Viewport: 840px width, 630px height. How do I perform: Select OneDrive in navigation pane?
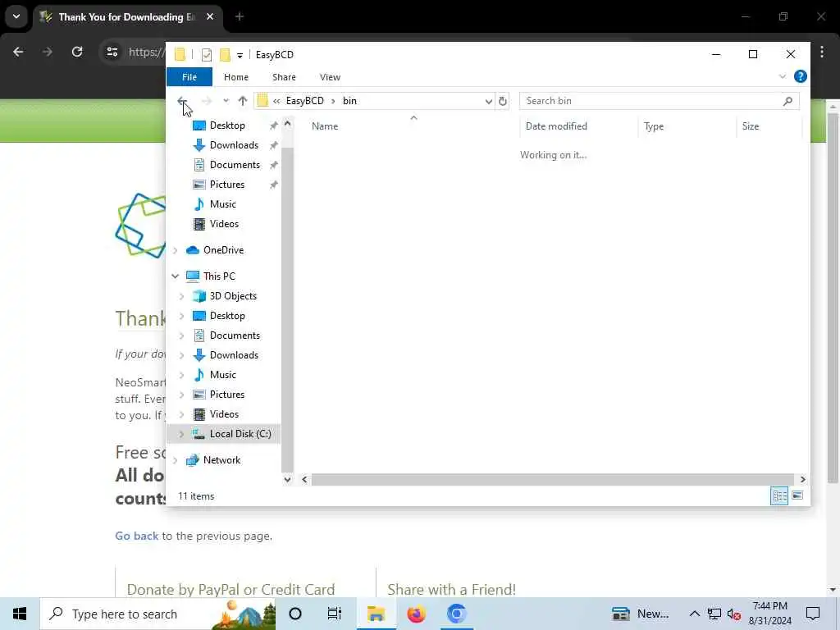(223, 250)
